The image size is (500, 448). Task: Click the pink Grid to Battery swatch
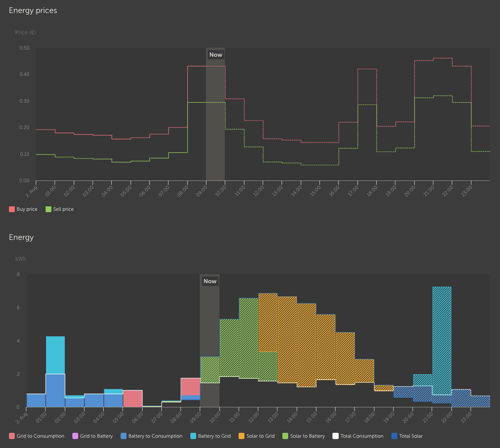click(75, 436)
